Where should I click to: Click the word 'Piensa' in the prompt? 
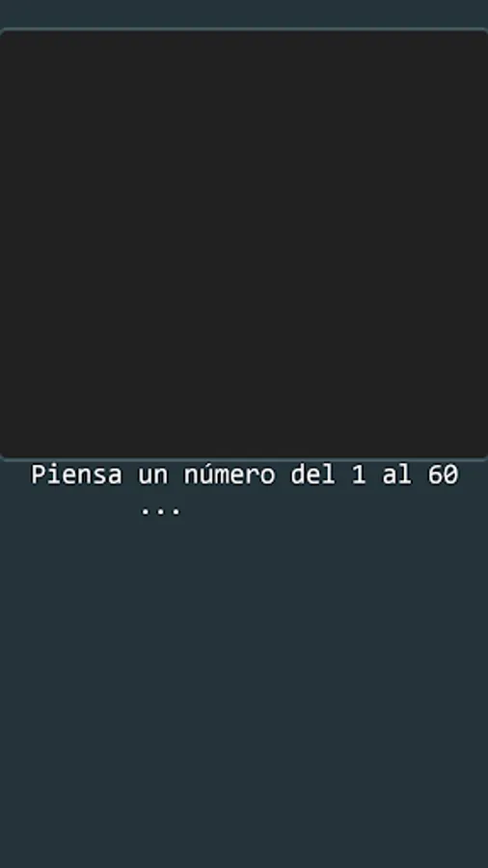point(76,475)
